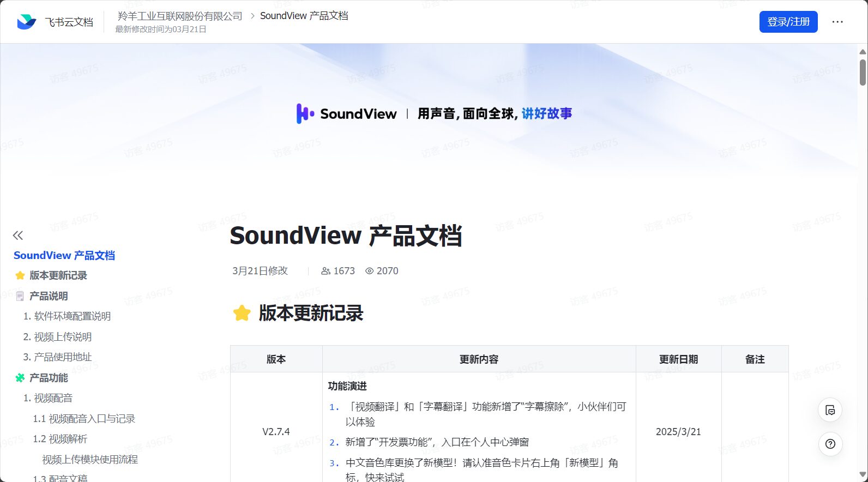
Task: Click the 1673 collaborator count
Action: [x=344, y=271]
